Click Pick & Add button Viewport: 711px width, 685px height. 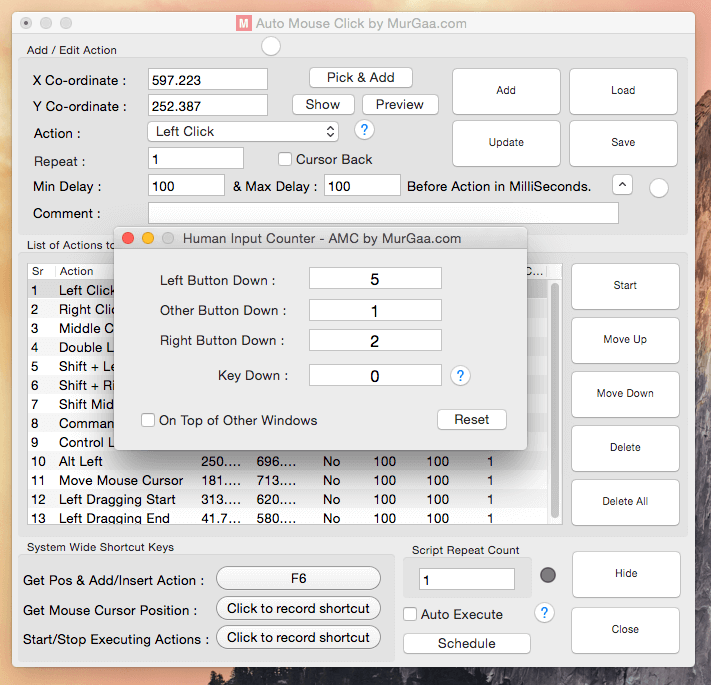(x=361, y=78)
